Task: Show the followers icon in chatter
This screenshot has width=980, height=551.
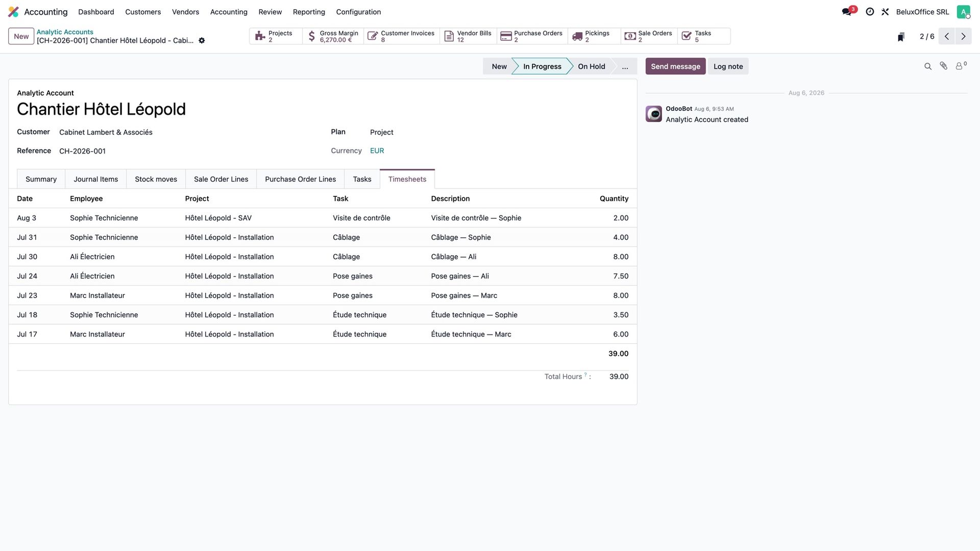Action: pos(961,66)
